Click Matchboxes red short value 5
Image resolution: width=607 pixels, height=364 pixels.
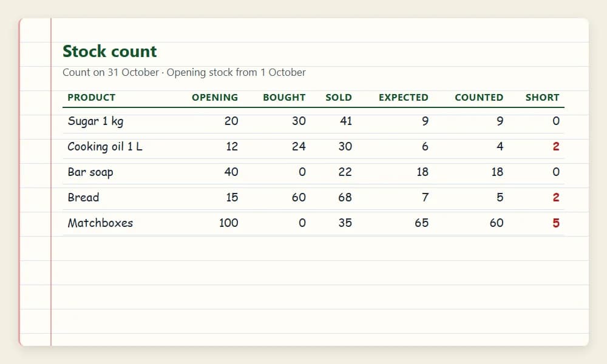pyautogui.click(x=556, y=223)
